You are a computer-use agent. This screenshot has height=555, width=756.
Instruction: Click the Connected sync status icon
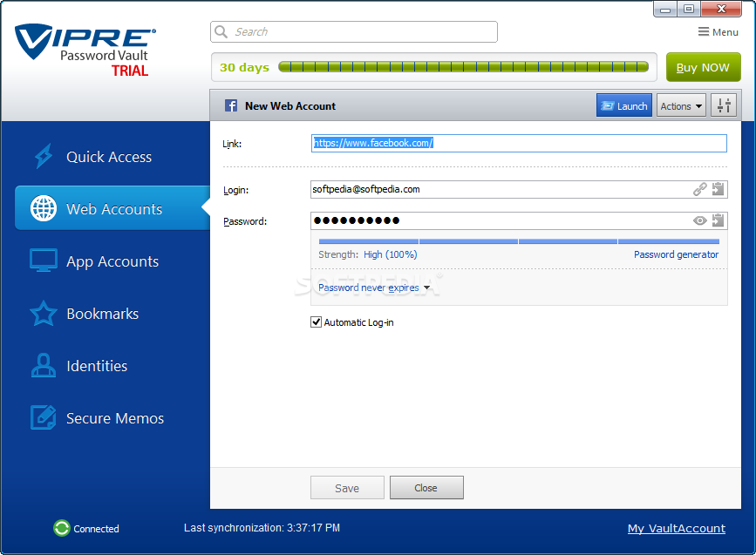(62, 528)
